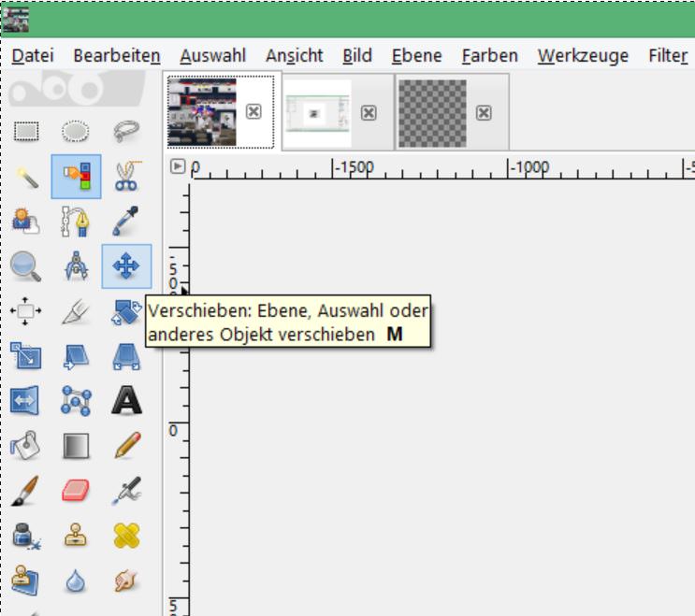Select the Scissors Select tool
695x616 pixels.
pos(127,177)
